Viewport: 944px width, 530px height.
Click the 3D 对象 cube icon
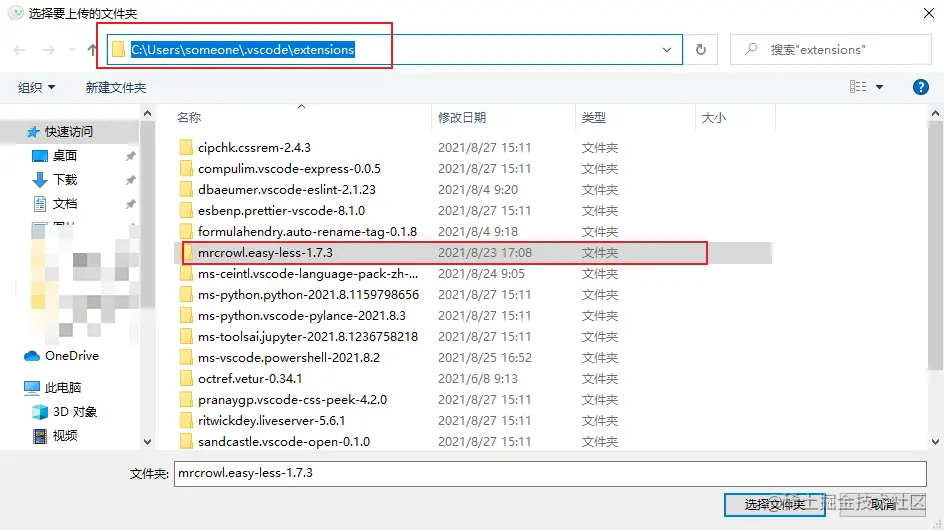(40, 411)
